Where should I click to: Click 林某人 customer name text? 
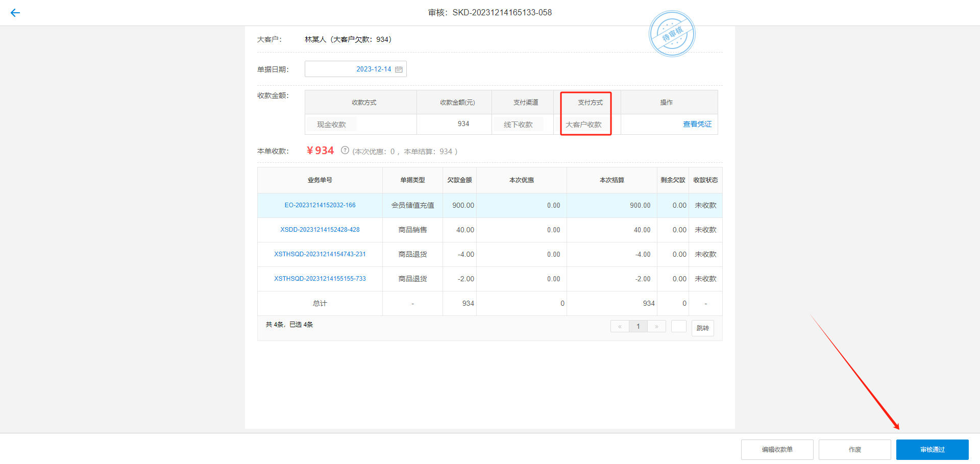click(x=315, y=39)
